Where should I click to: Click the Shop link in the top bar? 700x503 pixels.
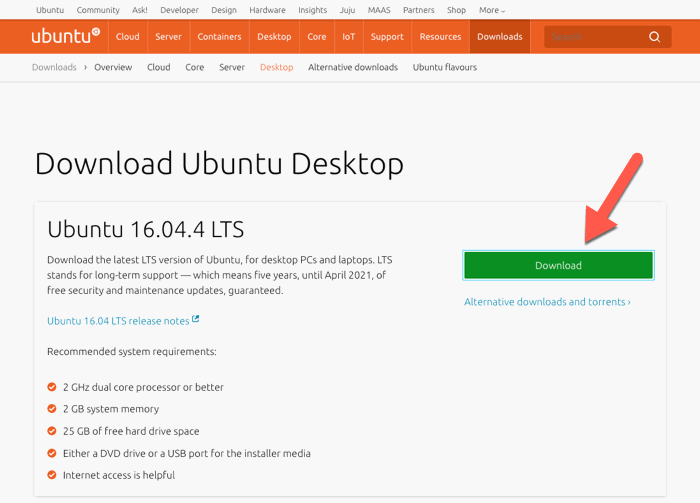456,10
